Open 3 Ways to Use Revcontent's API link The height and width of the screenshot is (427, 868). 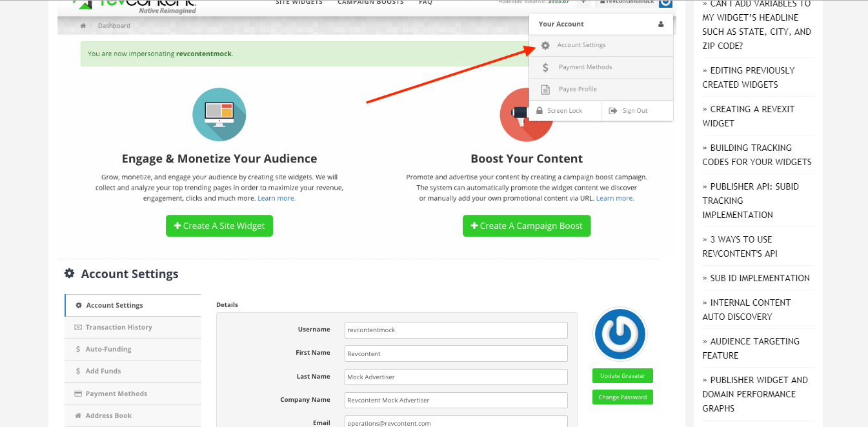pos(740,246)
